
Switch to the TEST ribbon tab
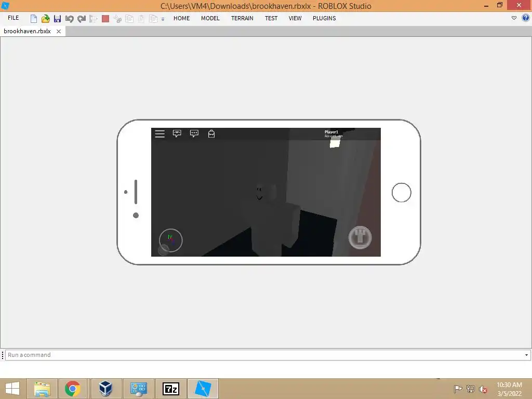point(271,18)
